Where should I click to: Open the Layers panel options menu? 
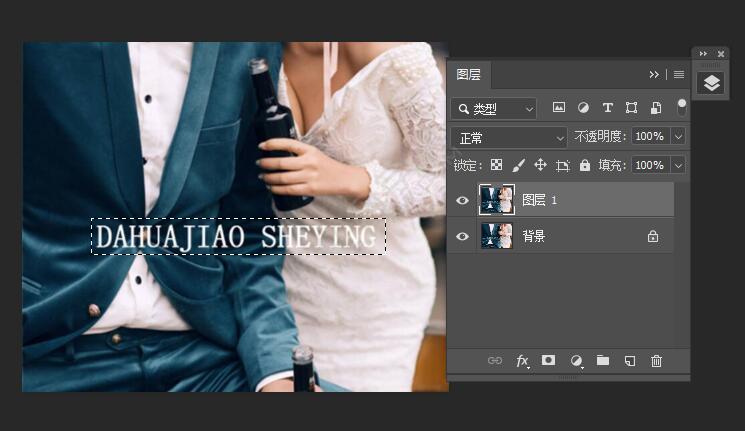(679, 74)
